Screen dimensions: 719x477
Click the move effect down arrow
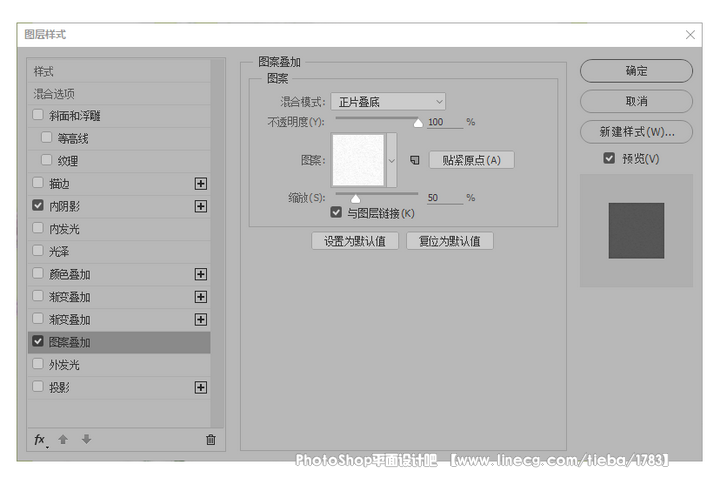tap(86, 439)
